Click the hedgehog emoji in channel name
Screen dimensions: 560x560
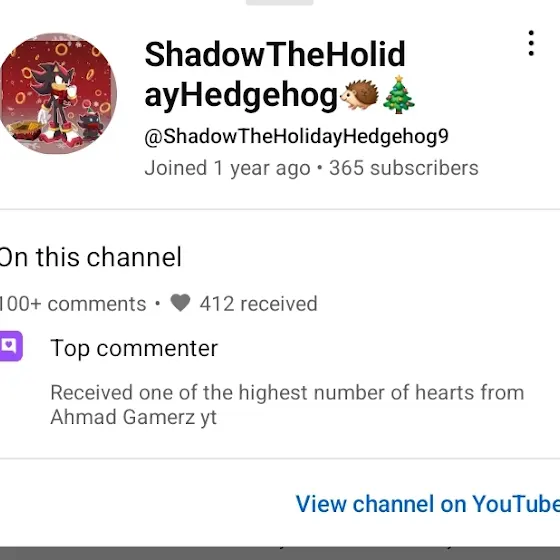pos(359,95)
